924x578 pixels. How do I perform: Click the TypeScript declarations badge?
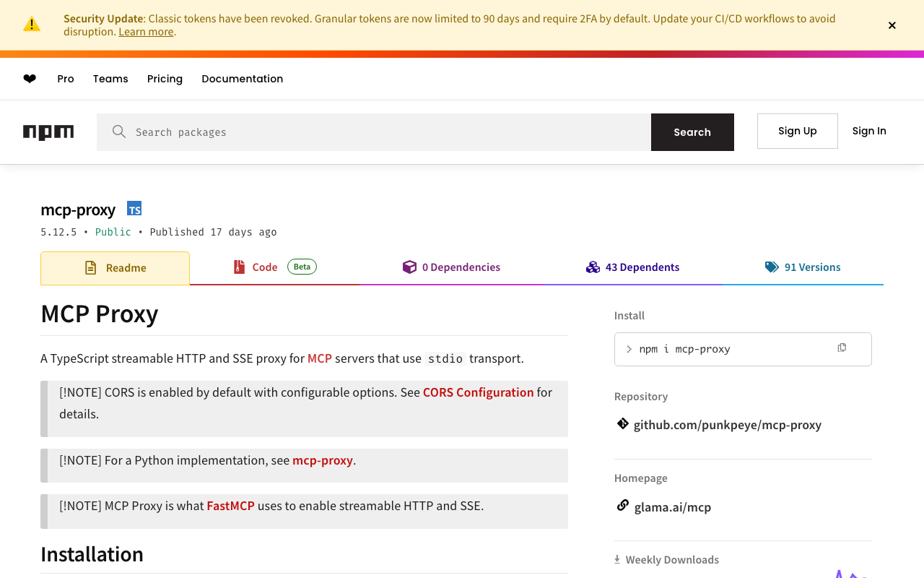tap(134, 209)
